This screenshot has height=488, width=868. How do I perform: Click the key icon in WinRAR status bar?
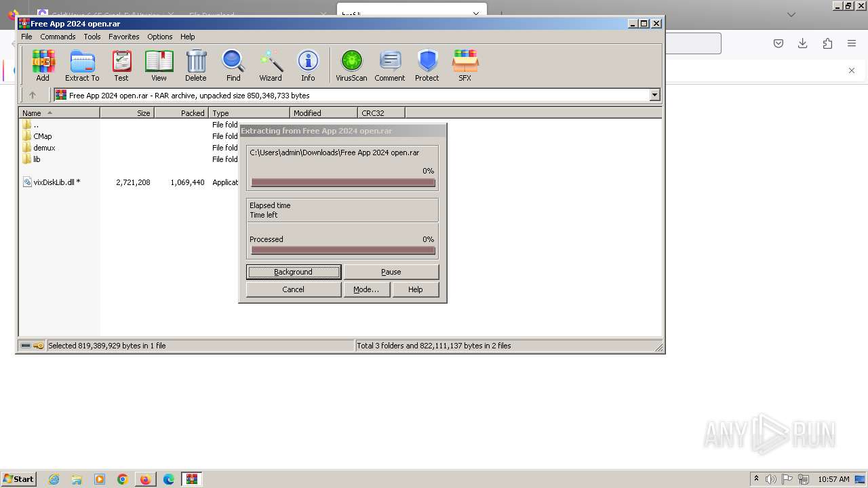click(39, 346)
